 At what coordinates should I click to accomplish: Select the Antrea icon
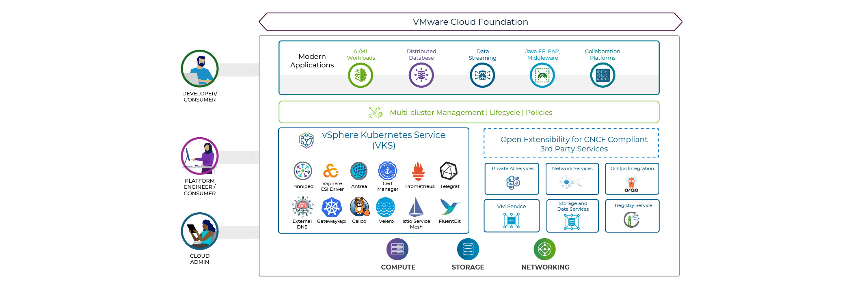(x=359, y=171)
